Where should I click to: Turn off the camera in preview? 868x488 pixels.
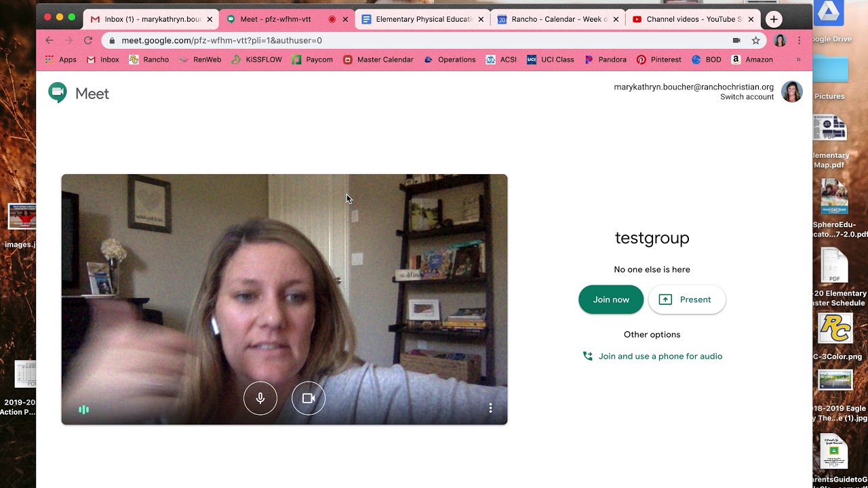[x=309, y=399]
